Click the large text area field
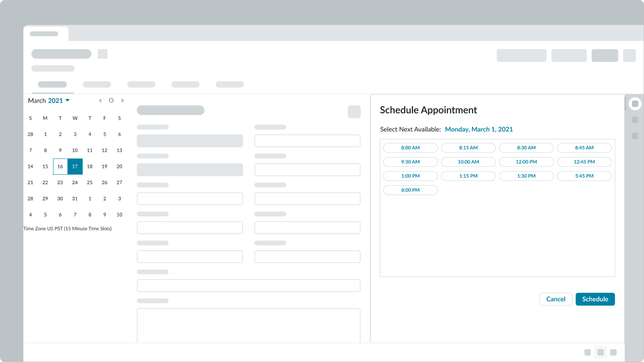Screen dimensions: 644x362 click(248, 325)
